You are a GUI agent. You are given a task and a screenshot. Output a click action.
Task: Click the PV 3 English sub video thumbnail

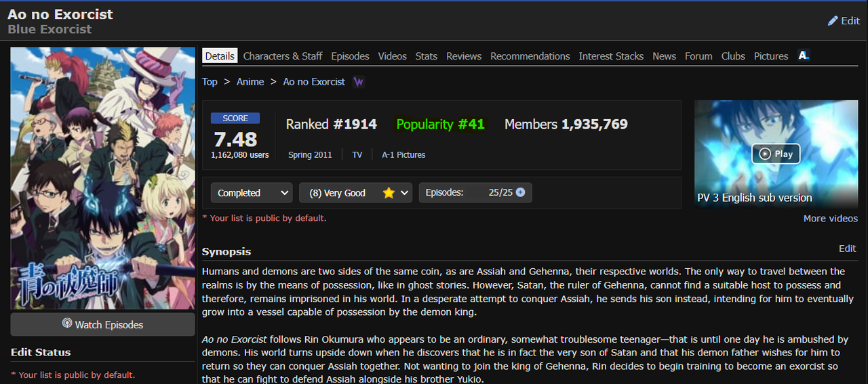(776, 154)
